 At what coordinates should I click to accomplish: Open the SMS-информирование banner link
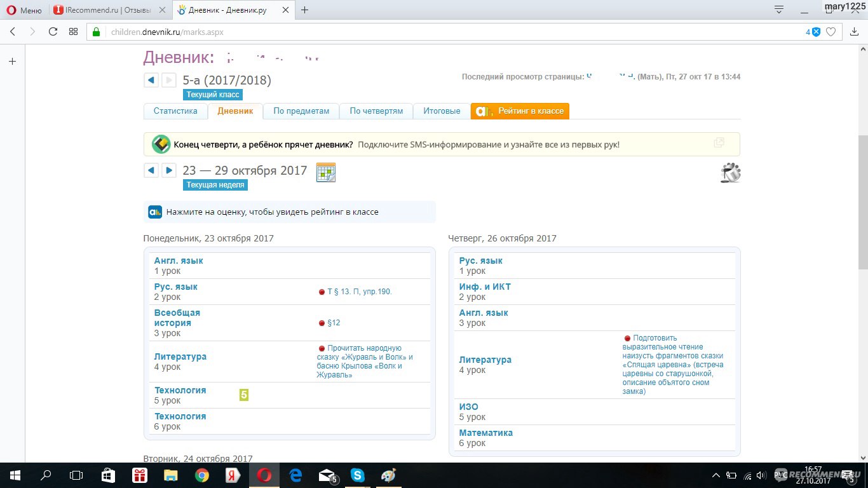[488, 144]
